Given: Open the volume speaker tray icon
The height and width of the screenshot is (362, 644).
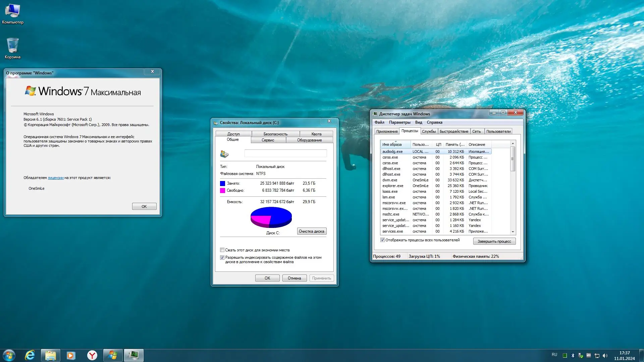Looking at the screenshot, I should click(x=605, y=356).
